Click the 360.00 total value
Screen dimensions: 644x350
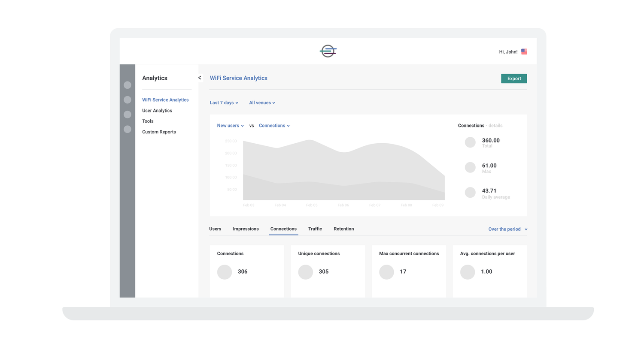point(491,140)
